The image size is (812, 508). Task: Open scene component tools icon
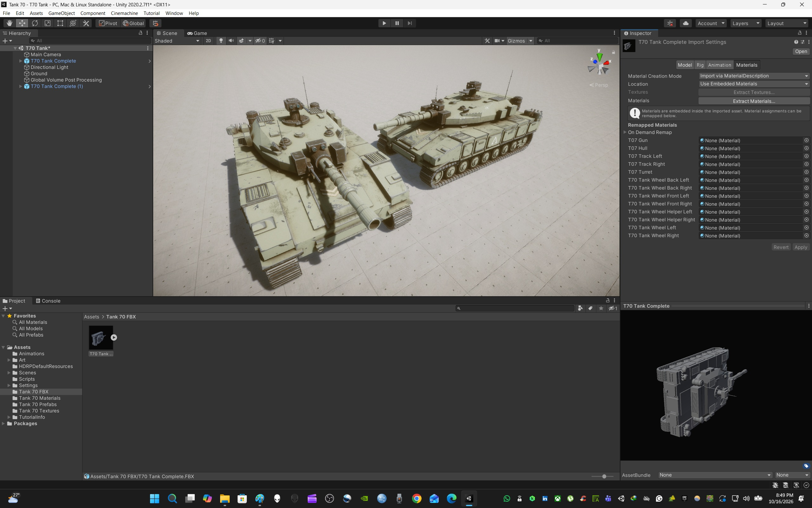(x=487, y=41)
